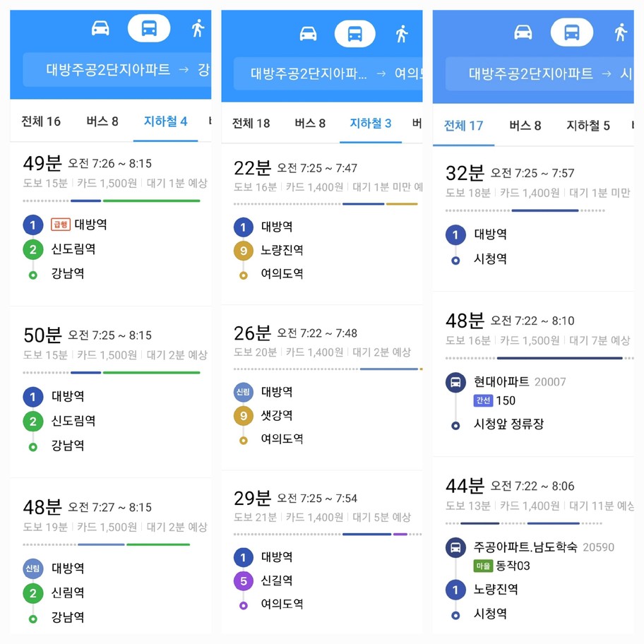Select 전체 18 tab in middle panel
644x644 pixels.
tap(251, 123)
